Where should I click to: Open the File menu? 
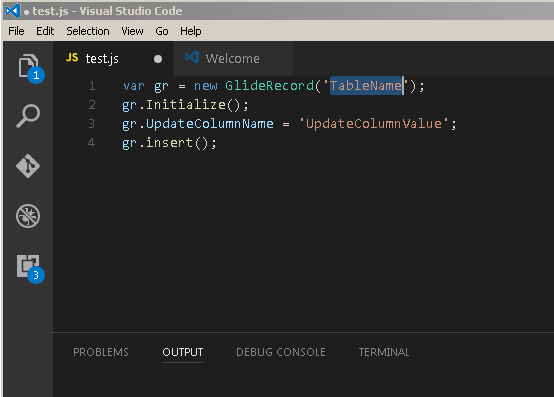pyautogui.click(x=16, y=31)
